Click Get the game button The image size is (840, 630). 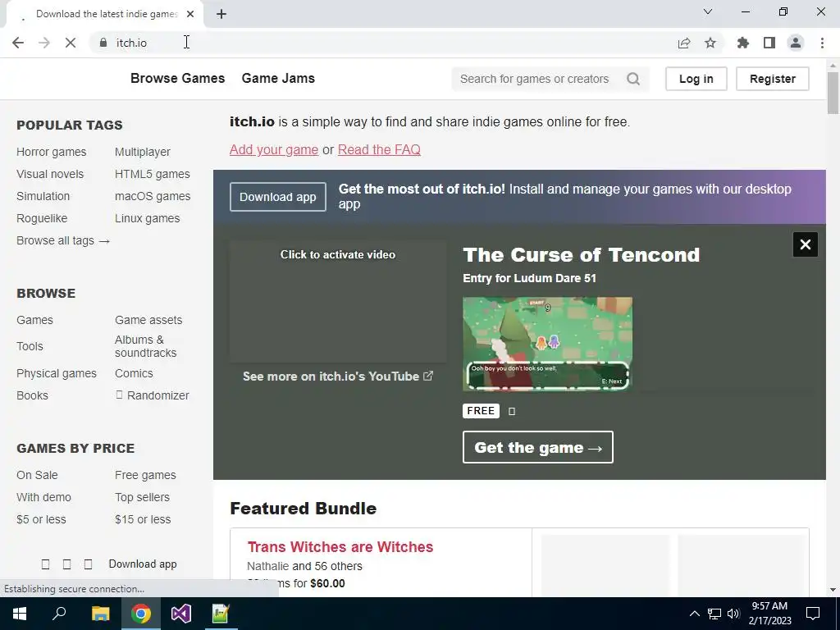[x=538, y=447]
